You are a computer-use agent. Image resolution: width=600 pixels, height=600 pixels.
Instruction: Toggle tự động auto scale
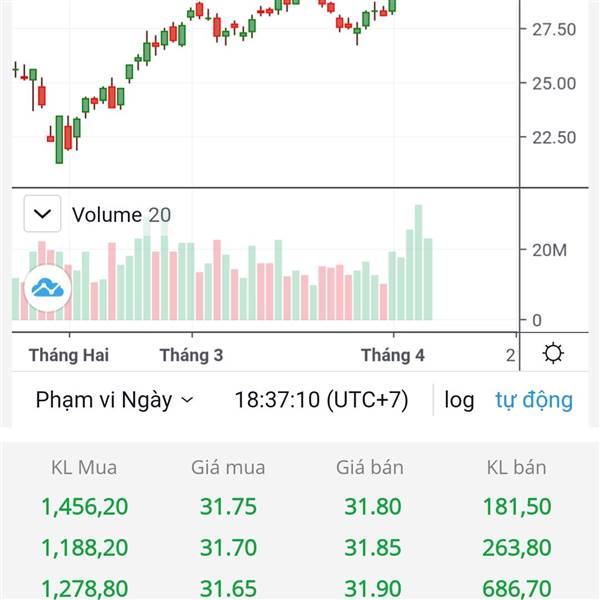point(534,400)
